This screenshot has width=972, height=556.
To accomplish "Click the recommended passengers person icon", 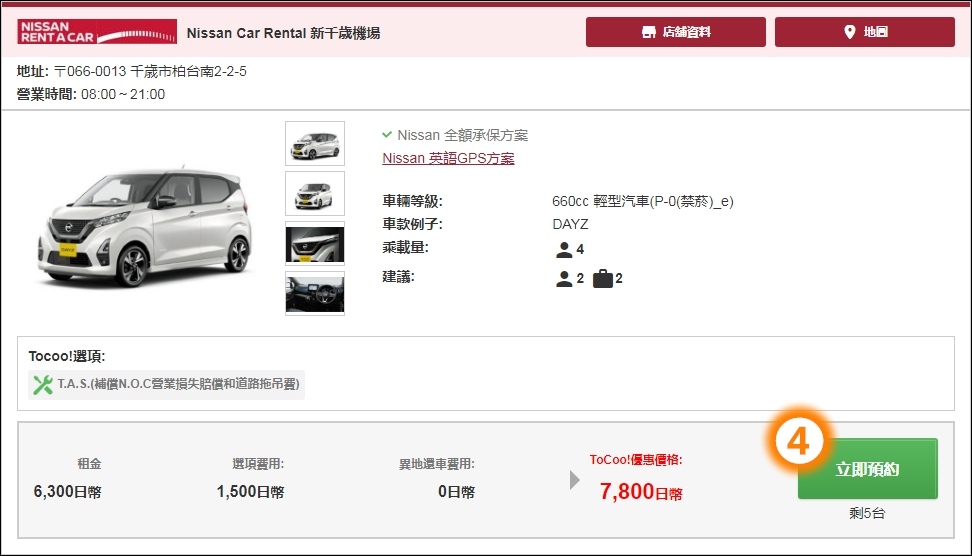I will click(564, 278).
